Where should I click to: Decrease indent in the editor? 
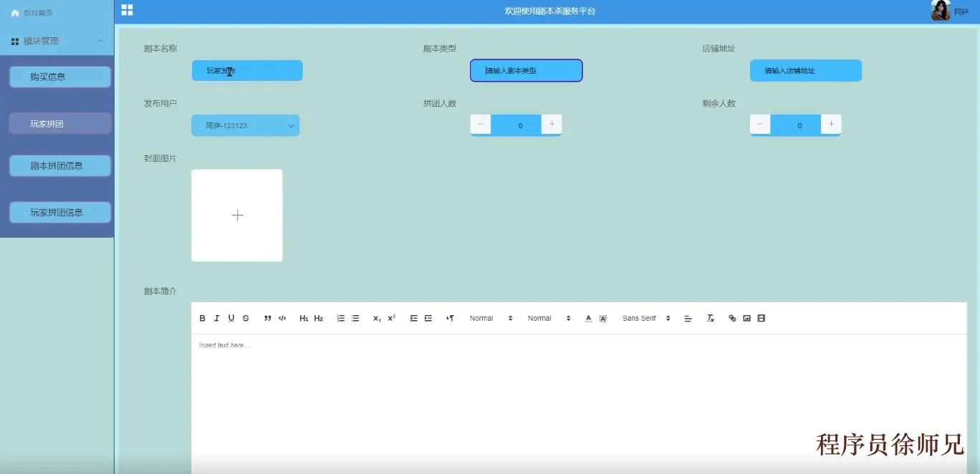[413, 318]
